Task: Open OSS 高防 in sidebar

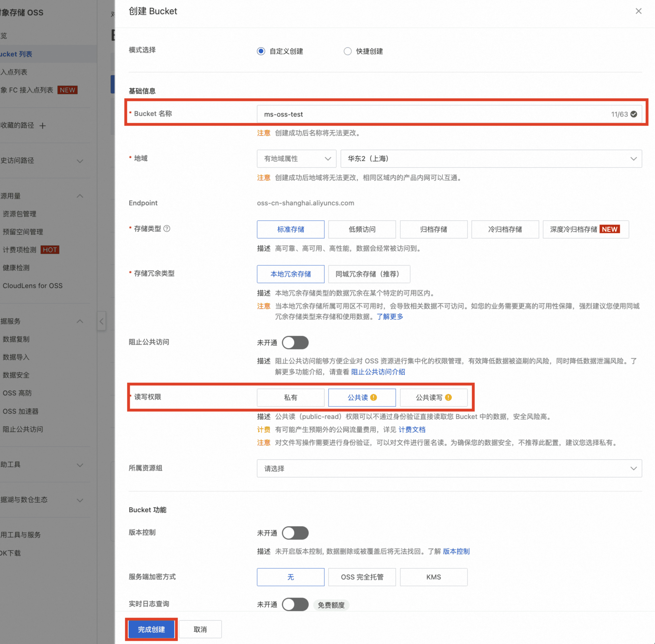Action: (x=17, y=393)
